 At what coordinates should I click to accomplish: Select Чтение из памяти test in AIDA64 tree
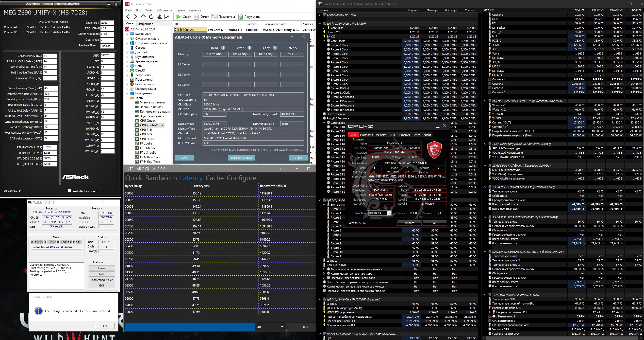(x=152, y=102)
